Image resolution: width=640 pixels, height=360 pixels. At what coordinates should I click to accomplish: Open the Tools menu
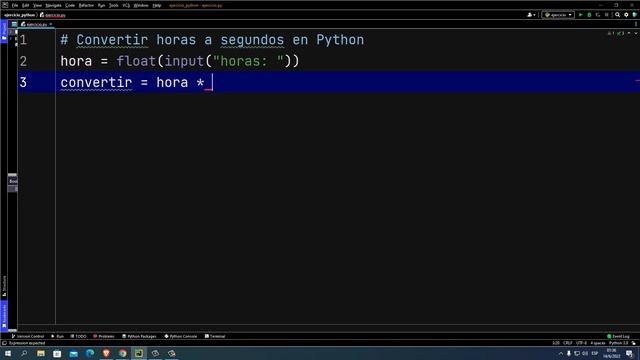click(113, 5)
